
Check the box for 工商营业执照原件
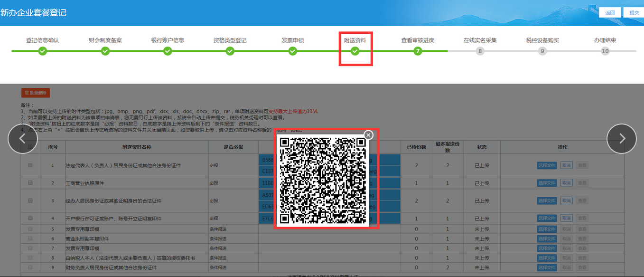[30, 182]
